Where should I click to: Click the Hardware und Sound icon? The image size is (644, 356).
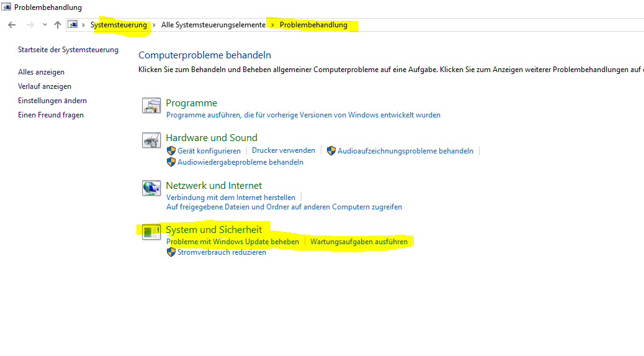tap(151, 140)
